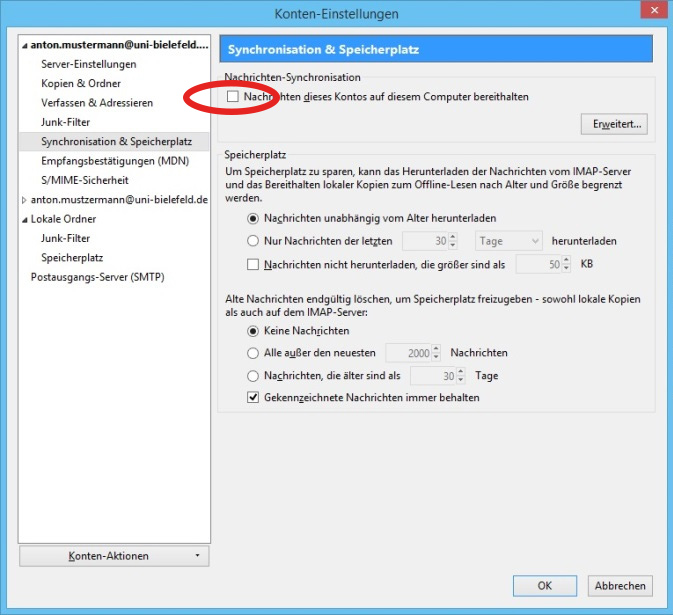Open the Erweitert... synchronisation options
Screen dimensions: 673x615
point(614,124)
